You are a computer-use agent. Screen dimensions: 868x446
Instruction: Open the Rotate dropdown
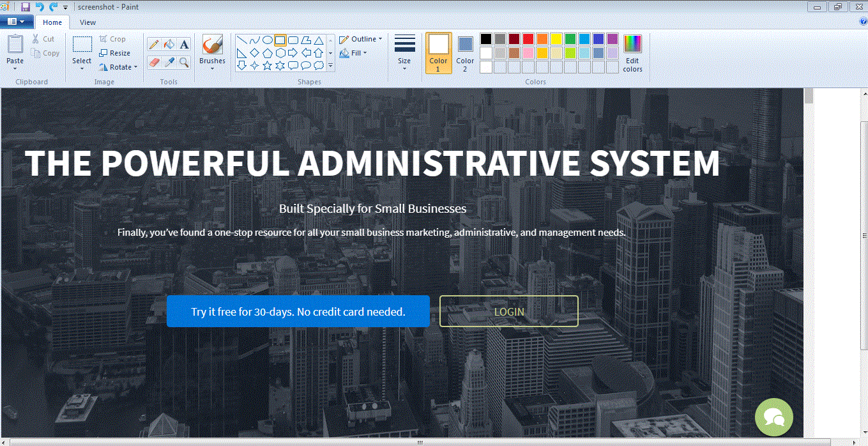point(119,67)
